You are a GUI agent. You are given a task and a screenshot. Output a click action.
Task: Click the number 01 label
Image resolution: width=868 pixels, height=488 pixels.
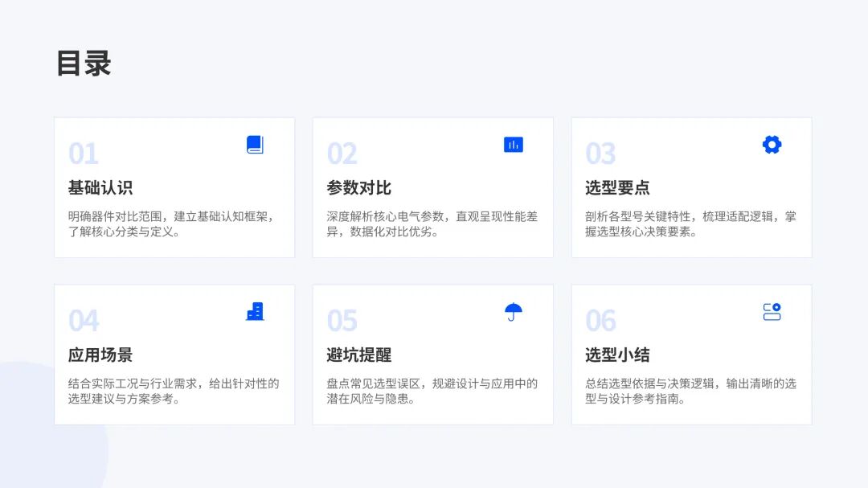84,154
